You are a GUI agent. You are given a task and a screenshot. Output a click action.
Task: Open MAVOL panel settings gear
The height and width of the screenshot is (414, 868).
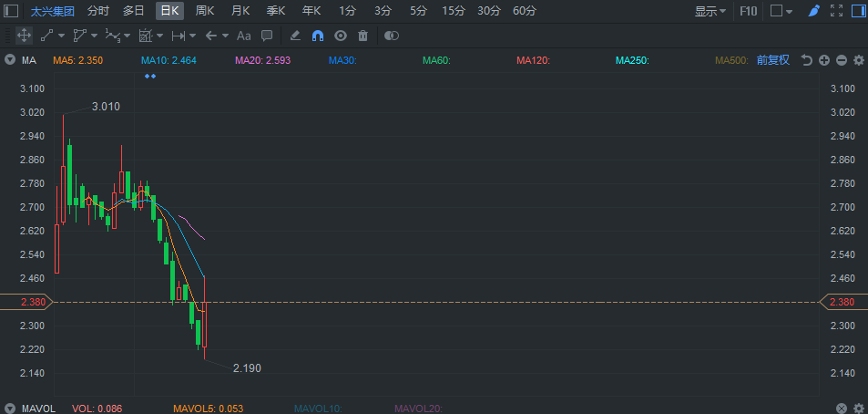pos(859,409)
